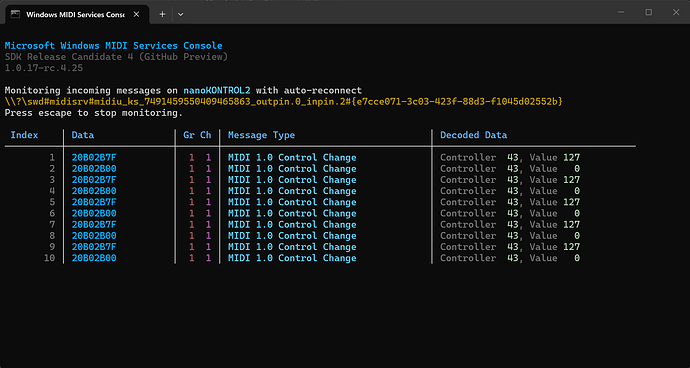690x368 pixels.
Task: Click MIDI 1.0 Control Change in row 5
Action: tap(292, 202)
